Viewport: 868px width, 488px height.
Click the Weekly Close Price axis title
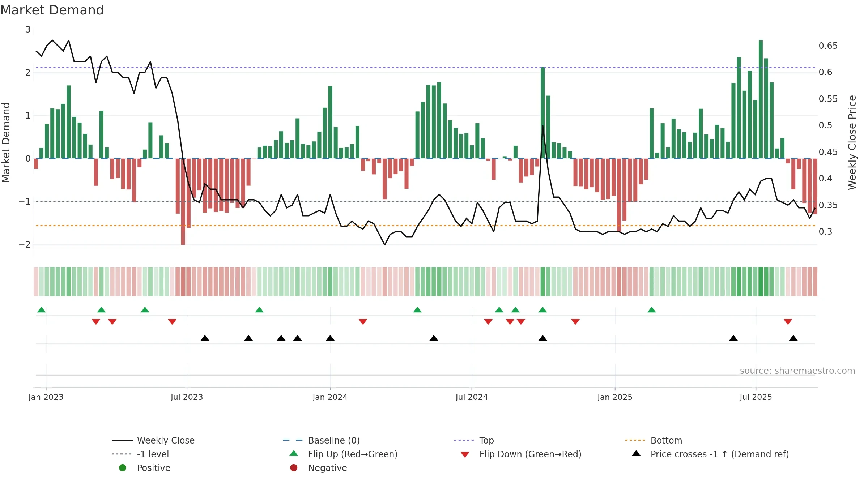(852, 143)
